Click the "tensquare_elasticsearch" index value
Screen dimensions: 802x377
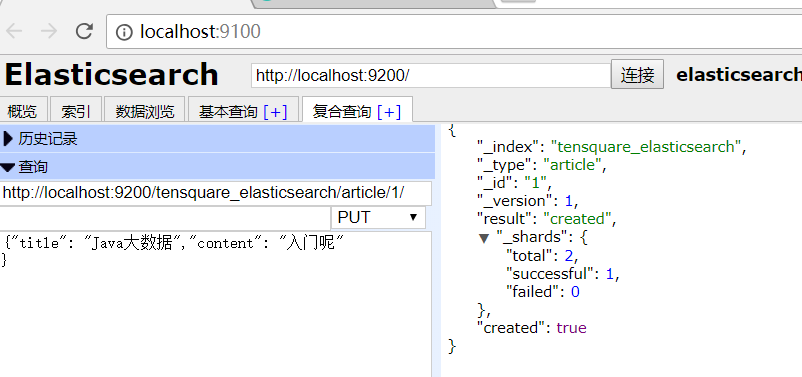(x=646, y=147)
